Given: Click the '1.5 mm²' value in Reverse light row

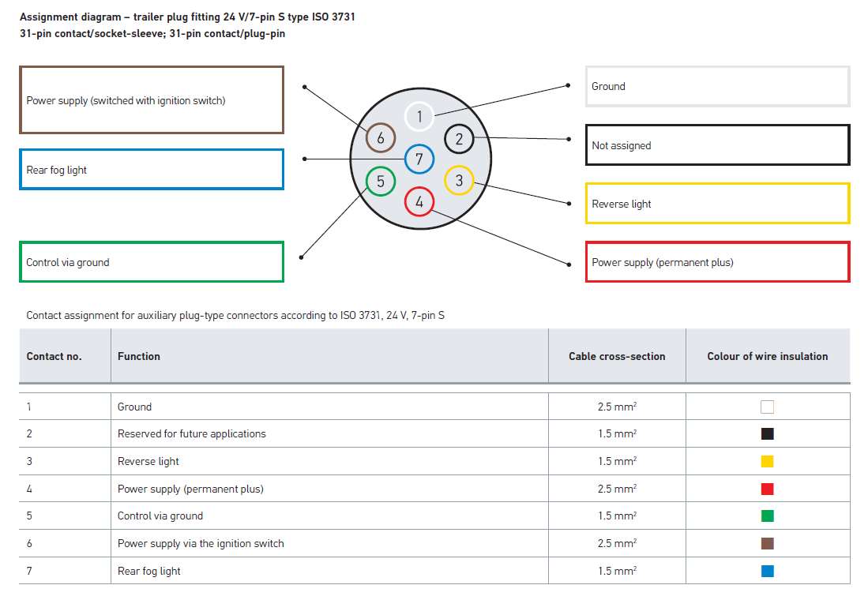Looking at the screenshot, I should click(617, 461).
